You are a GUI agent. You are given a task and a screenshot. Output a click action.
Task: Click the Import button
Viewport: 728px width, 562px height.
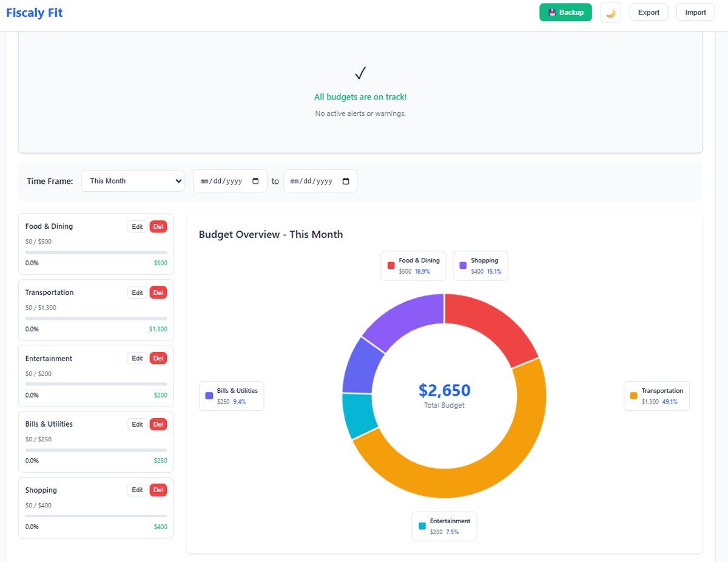tap(695, 12)
